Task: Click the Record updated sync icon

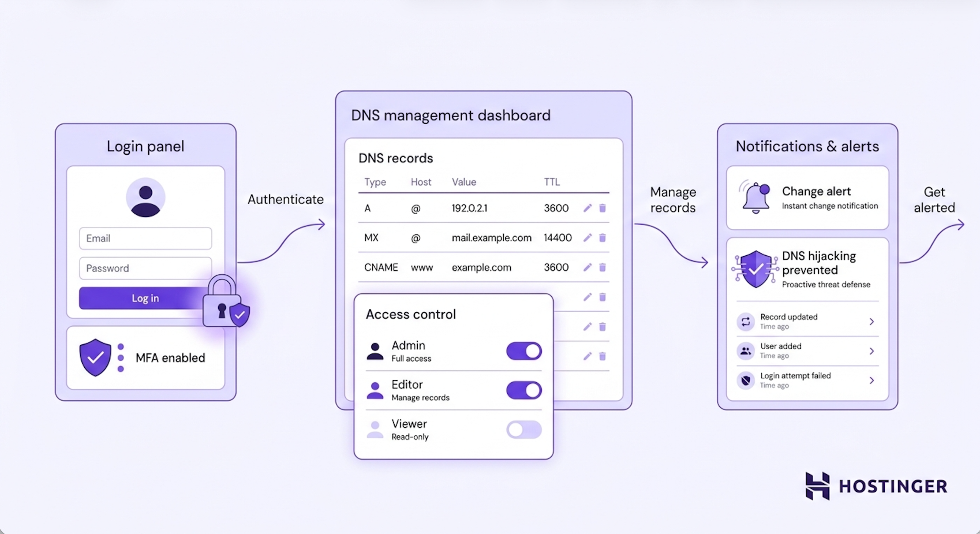Action: coord(746,321)
